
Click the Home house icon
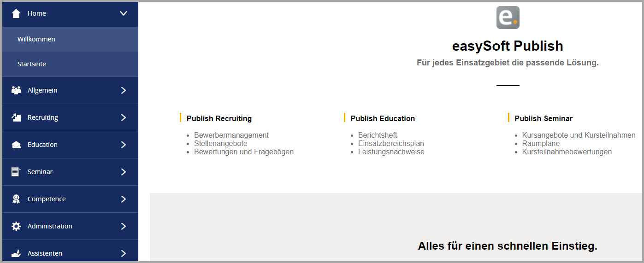point(16,13)
